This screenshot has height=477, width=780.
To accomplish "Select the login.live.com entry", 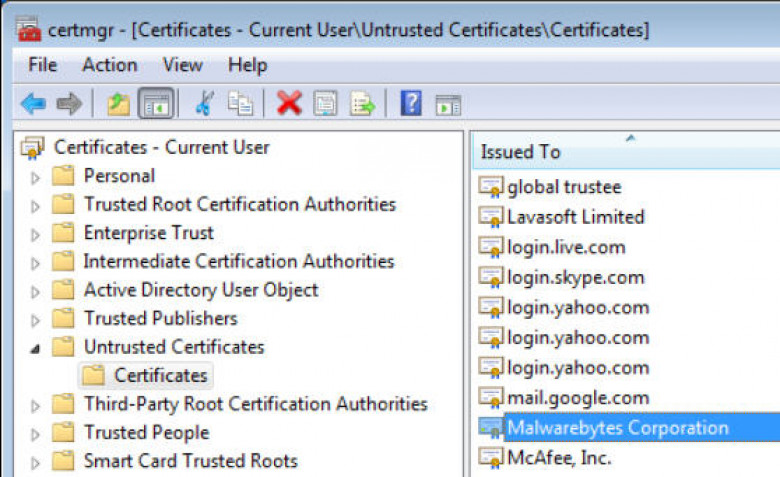I will pyautogui.click(x=566, y=247).
